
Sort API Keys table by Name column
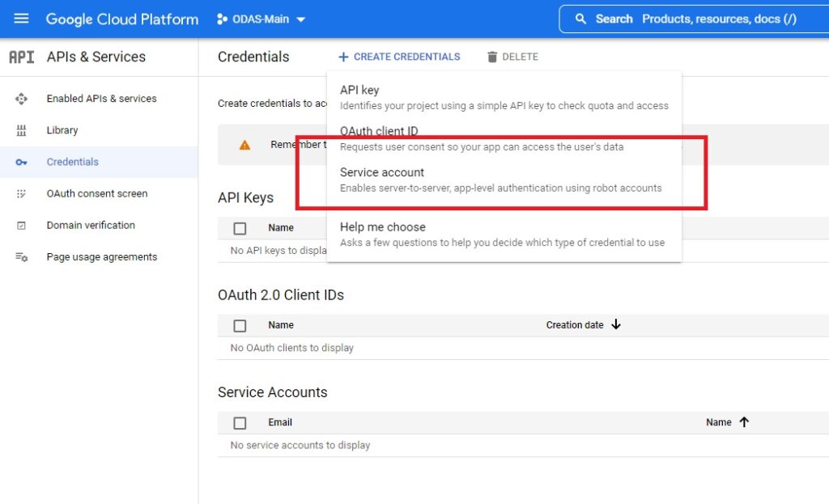(281, 227)
